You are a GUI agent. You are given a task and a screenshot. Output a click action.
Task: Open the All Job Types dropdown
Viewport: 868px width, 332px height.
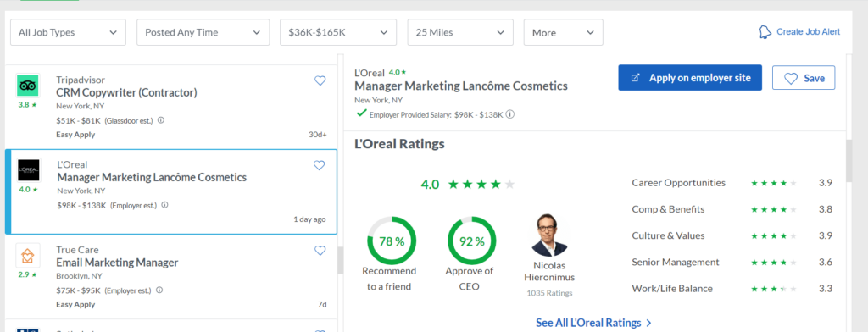click(68, 33)
